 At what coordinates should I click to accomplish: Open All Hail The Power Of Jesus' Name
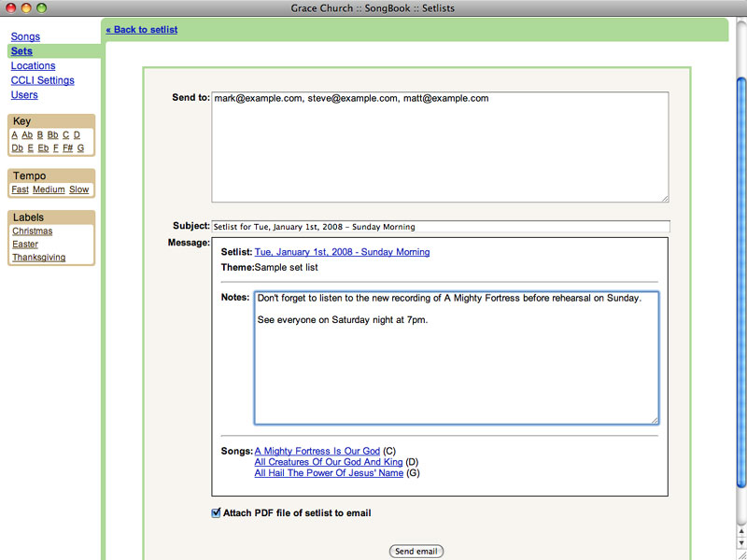(x=330, y=473)
